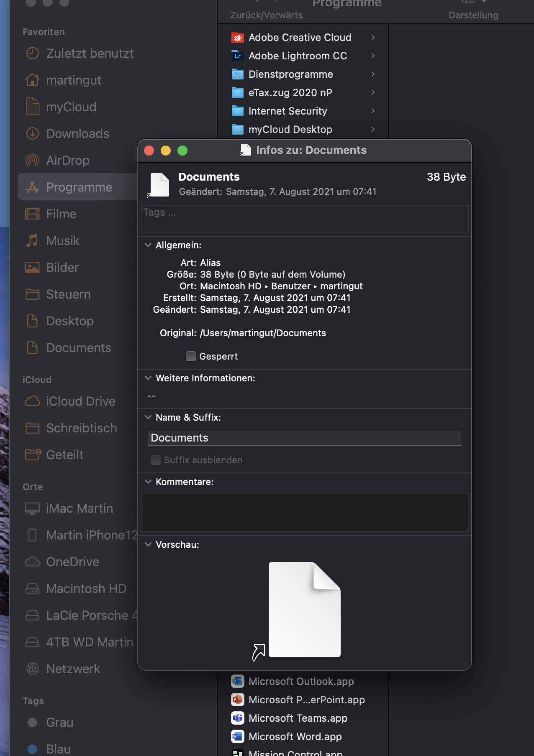Select the iCloud Drive cloud icon

click(32, 401)
